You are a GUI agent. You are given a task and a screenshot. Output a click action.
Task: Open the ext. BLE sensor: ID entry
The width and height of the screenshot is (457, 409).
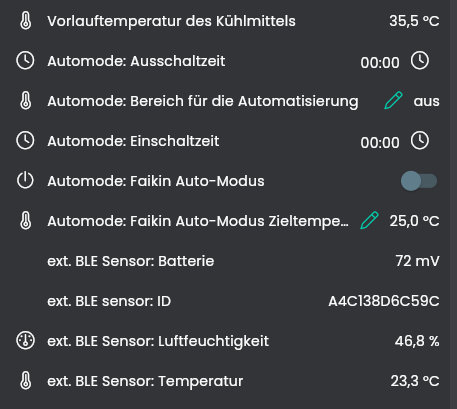[x=228, y=301]
